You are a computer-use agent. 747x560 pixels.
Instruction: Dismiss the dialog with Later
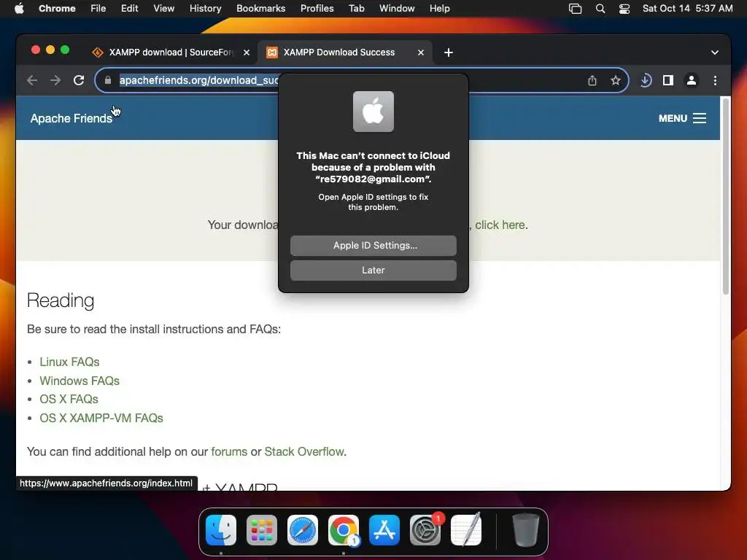[373, 271]
